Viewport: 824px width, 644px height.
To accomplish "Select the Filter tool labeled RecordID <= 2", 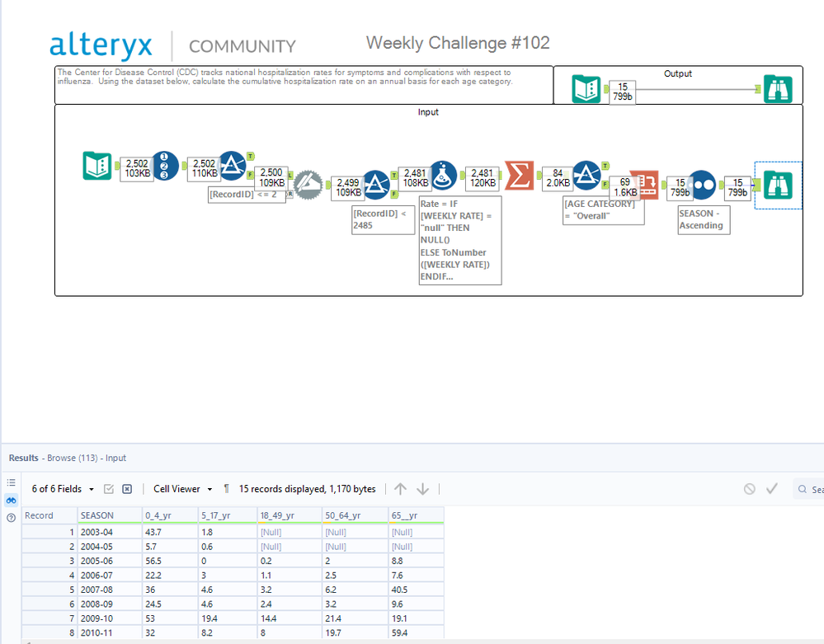I will pyautogui.click(x=233, y=166).
